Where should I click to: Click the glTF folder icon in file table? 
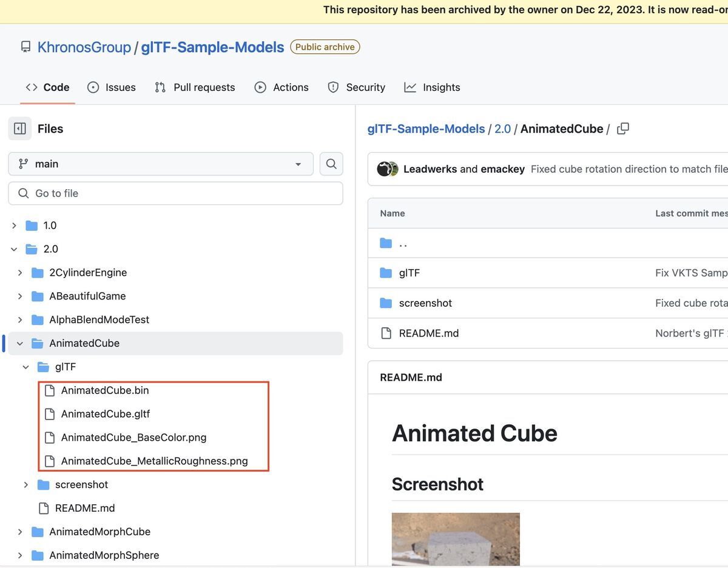pos(386,273)
